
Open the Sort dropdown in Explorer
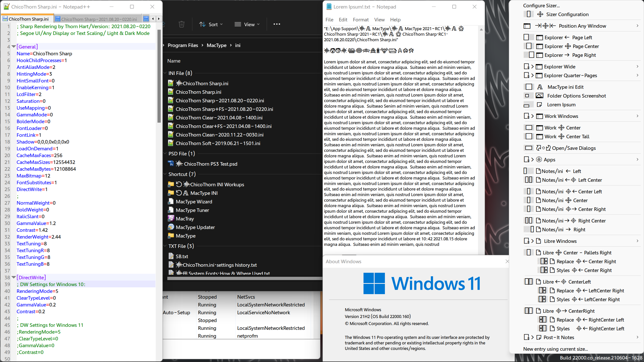pos(211,24)
